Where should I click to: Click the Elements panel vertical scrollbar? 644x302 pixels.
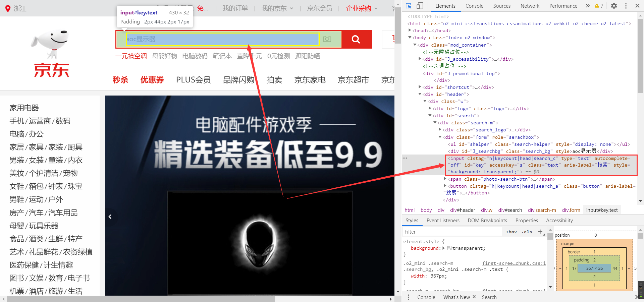[640, 55]
